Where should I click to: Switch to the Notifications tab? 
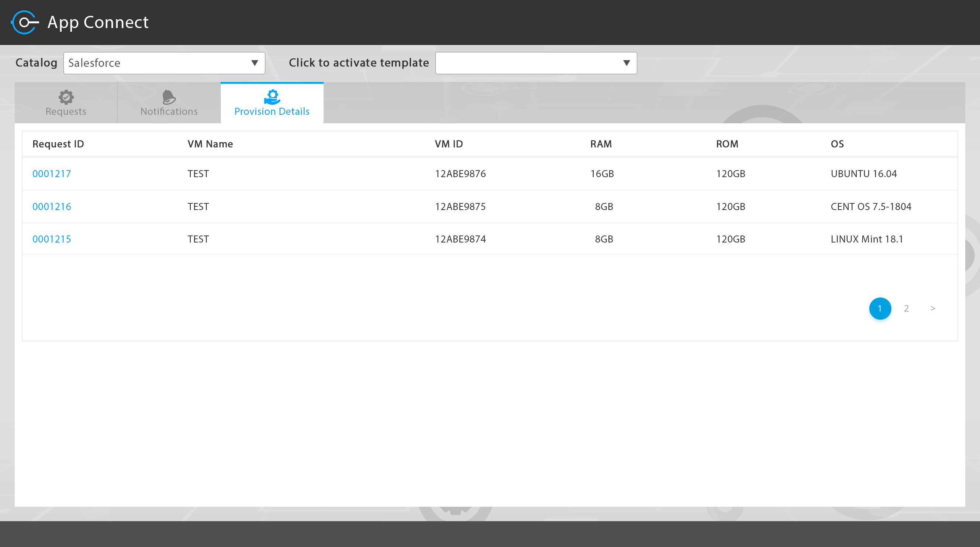coord(169,111)
